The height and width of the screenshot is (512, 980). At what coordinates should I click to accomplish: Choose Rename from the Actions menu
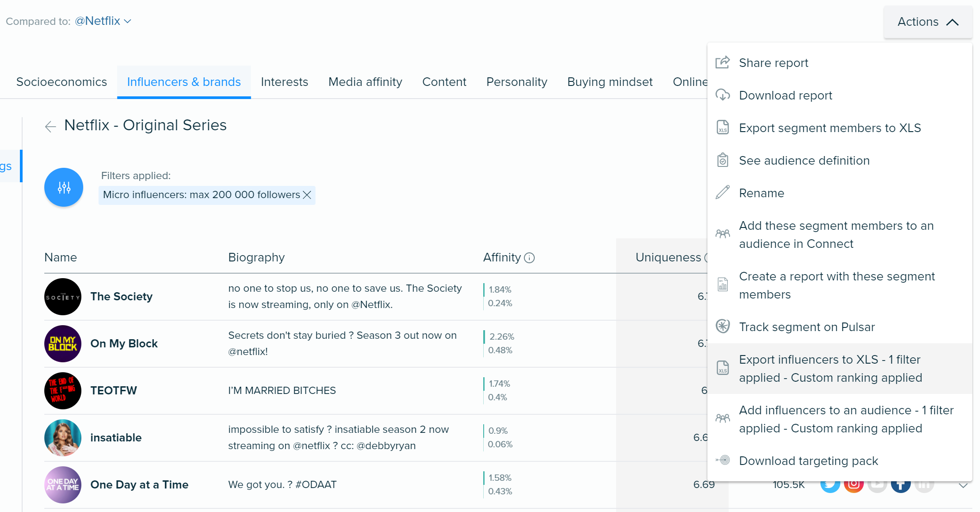[x=840, y=193]
